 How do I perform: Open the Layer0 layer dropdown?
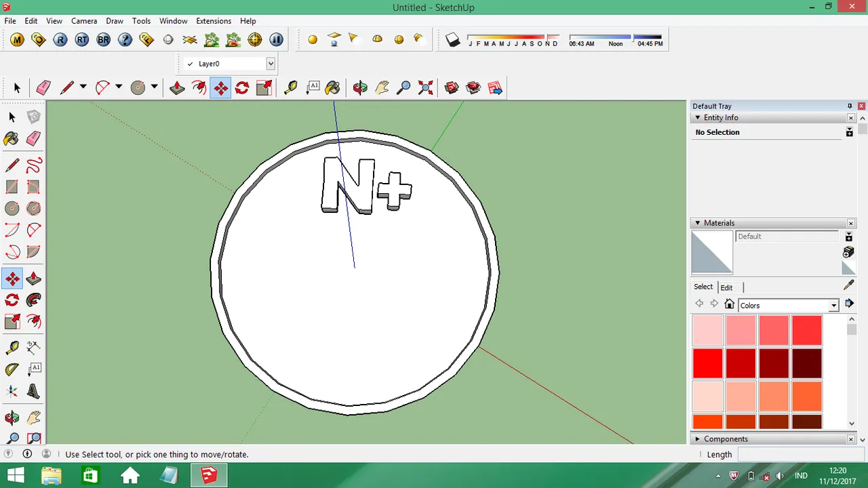[x=271, y=64]
